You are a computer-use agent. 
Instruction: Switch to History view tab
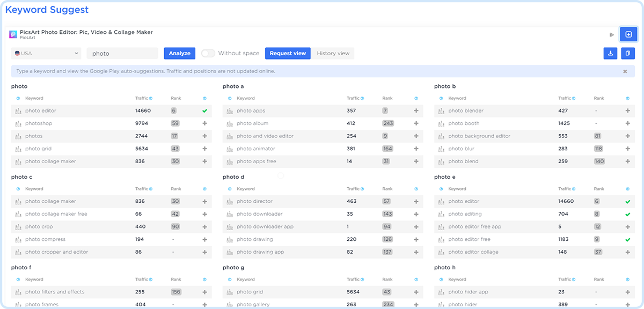click(x=333, y=53)
